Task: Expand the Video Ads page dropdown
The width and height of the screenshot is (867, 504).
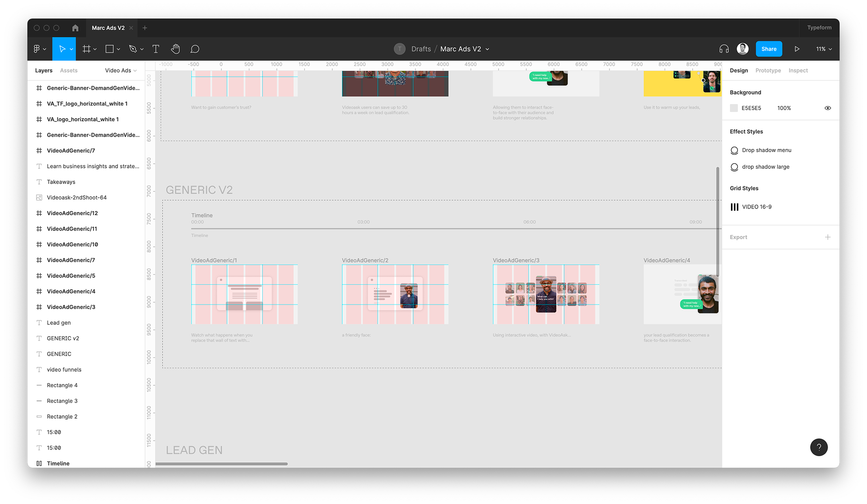Action: (x=121, y=70)
